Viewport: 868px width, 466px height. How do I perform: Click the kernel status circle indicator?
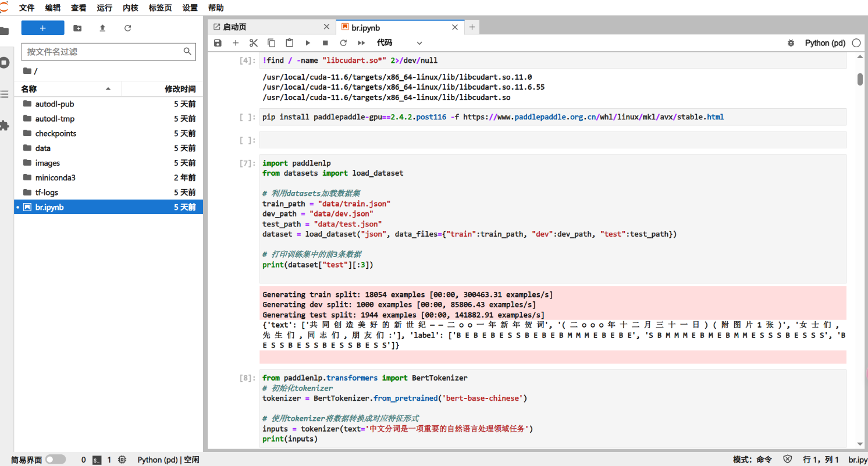pyautogui.click(x=856, y=43)
